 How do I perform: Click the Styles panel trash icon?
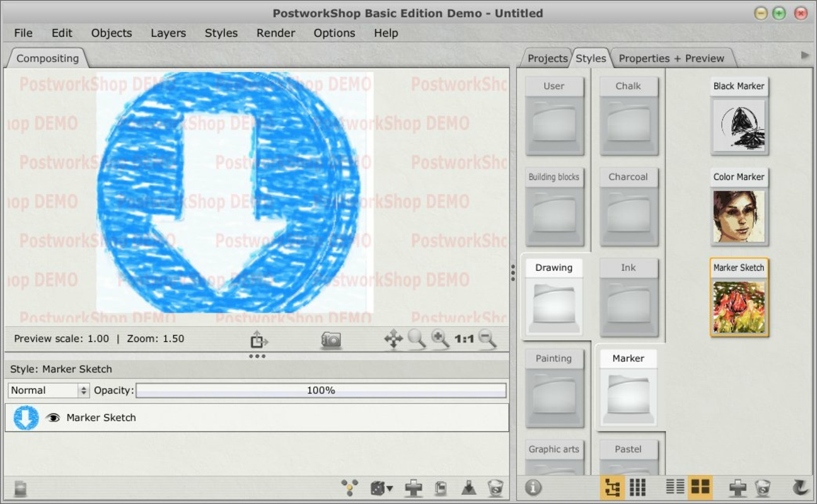[763, 488]
